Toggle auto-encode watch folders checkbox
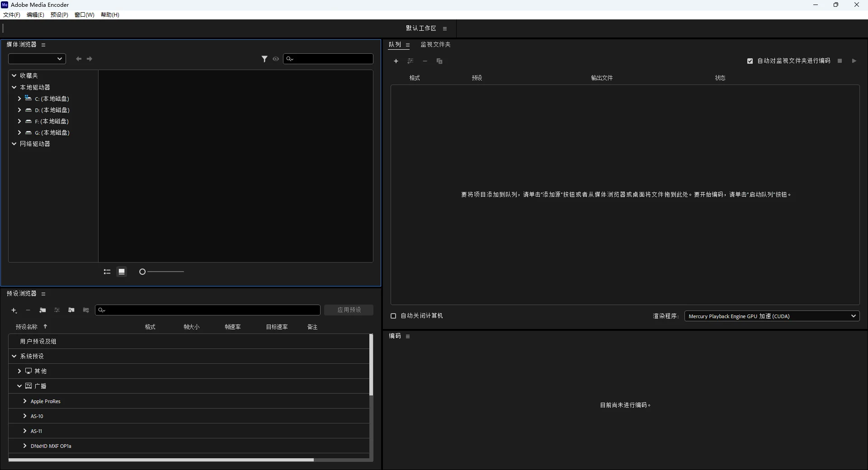This screenshot has width=868, height=470. [x=750, y=61]
